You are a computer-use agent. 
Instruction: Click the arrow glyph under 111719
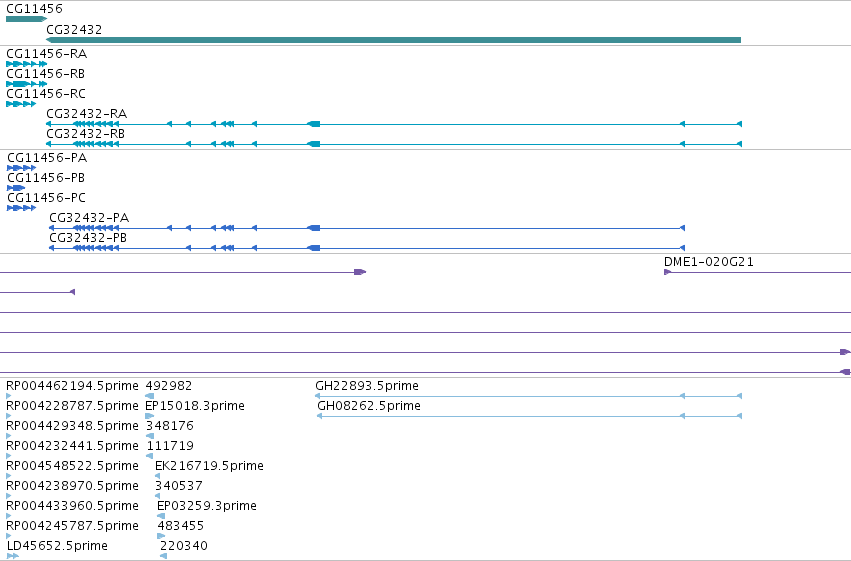(150, 456)
